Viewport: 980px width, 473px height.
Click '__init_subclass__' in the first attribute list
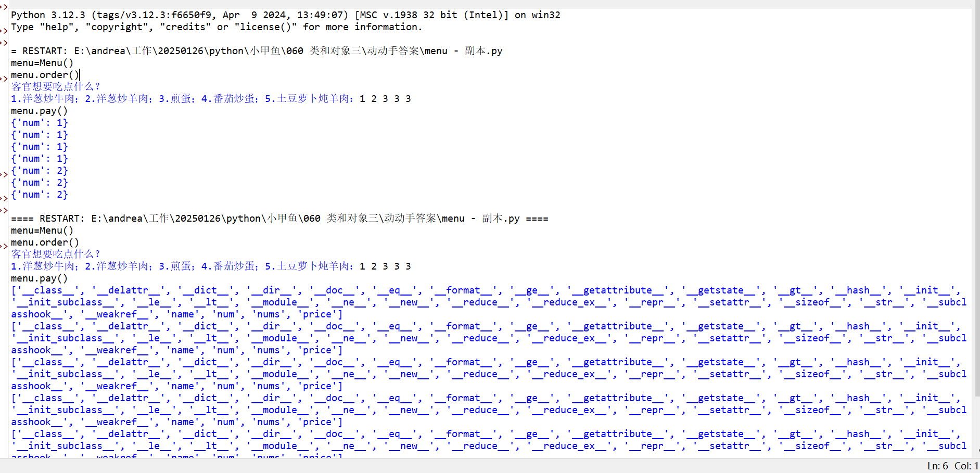coord(65,302)
